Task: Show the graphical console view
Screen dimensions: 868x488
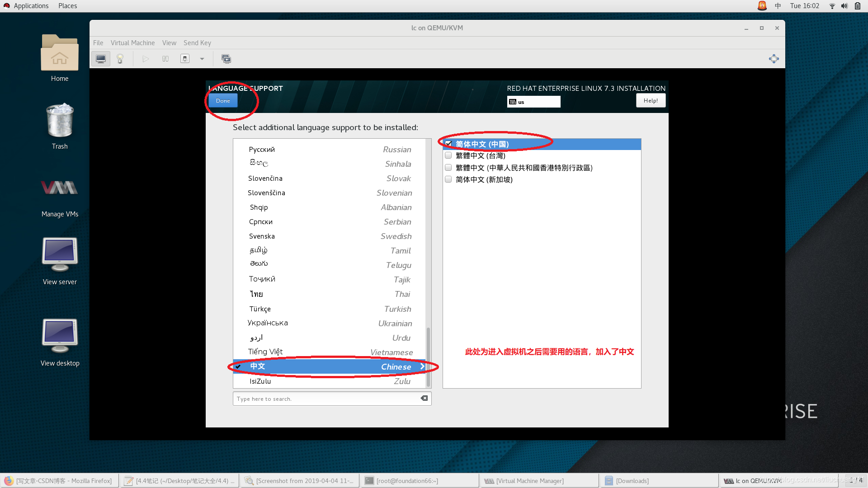Action: pos(101,59)
